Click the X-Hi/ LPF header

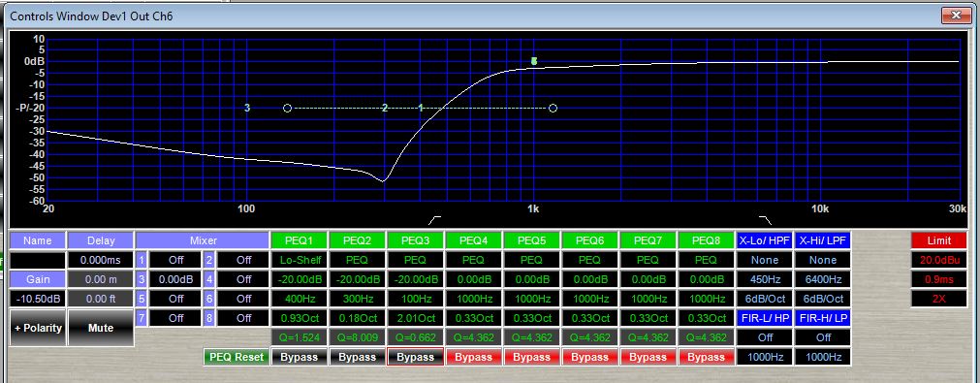(x=823, y=240)
